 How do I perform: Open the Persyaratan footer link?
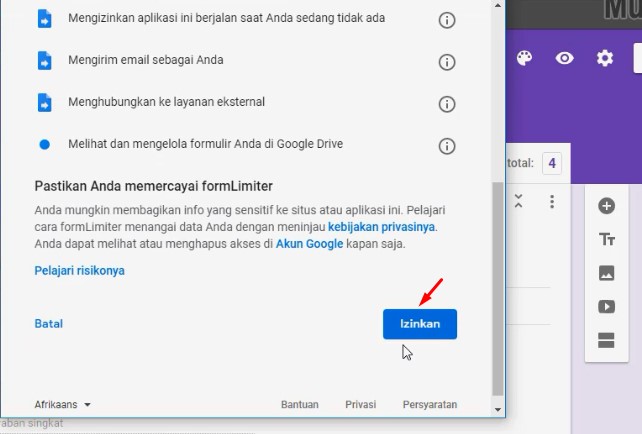[x=430, y=405]
